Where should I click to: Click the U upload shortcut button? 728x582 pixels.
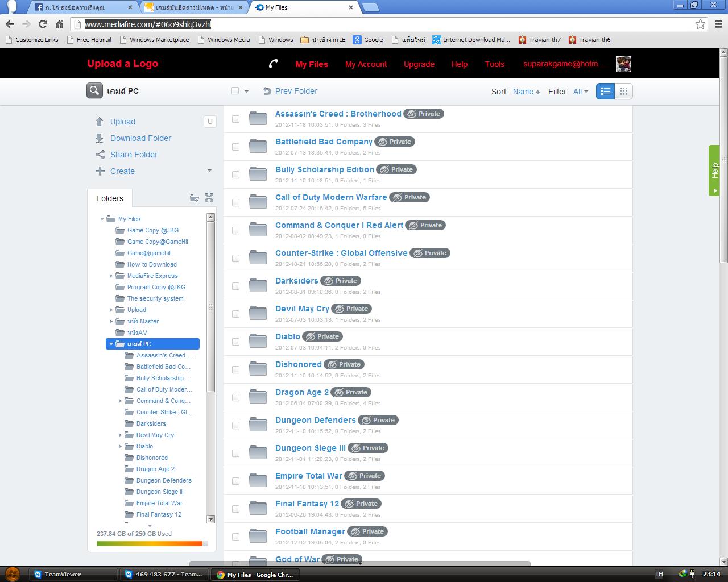(210, 121)
